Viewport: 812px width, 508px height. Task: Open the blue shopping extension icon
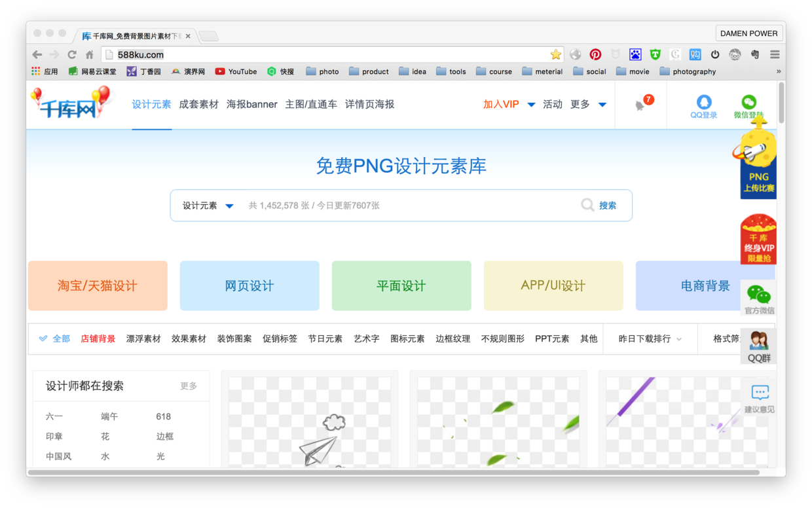pos(695,54)
